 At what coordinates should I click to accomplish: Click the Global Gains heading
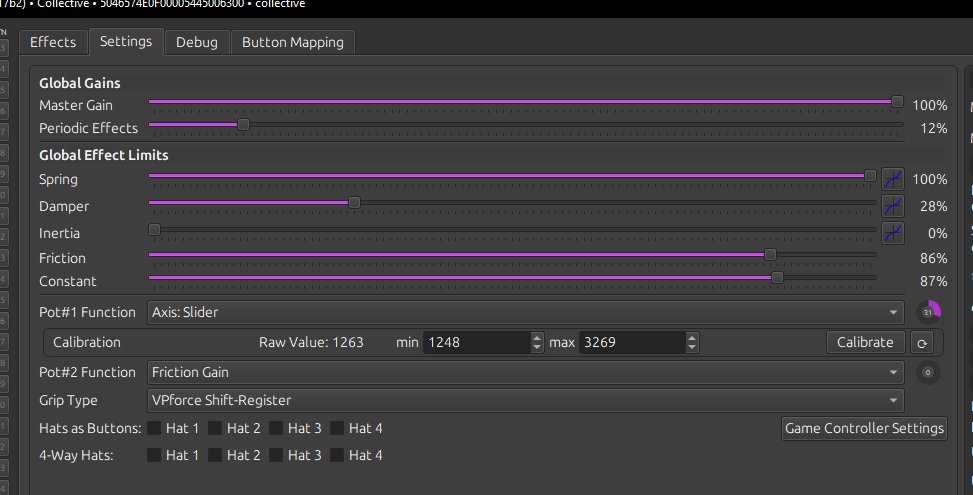pos(79,83)
